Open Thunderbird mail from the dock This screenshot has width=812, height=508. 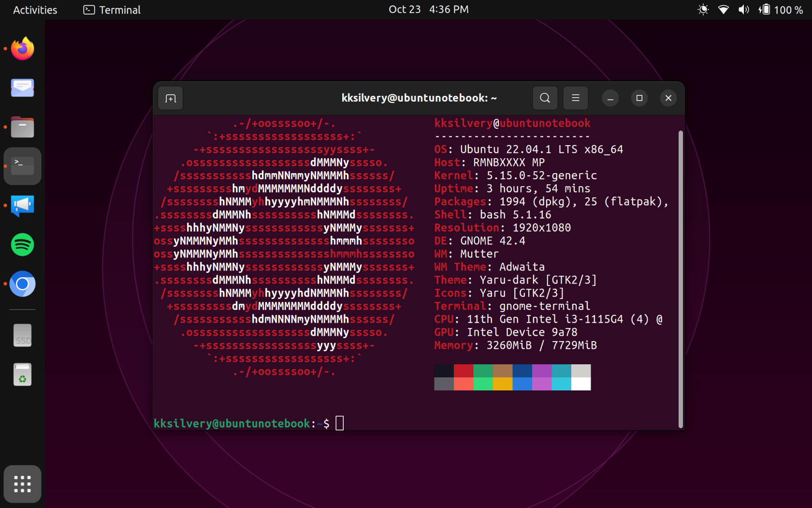coord(22,88)
